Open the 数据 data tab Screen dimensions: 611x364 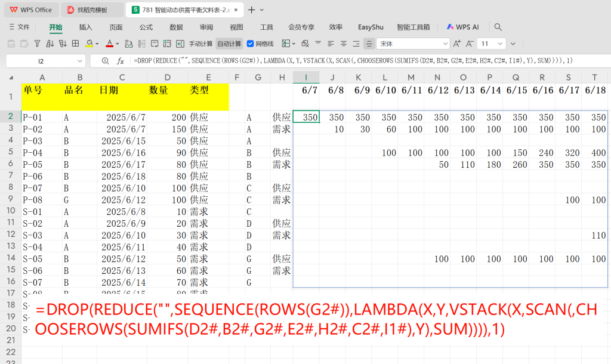[x=176, y=27]
